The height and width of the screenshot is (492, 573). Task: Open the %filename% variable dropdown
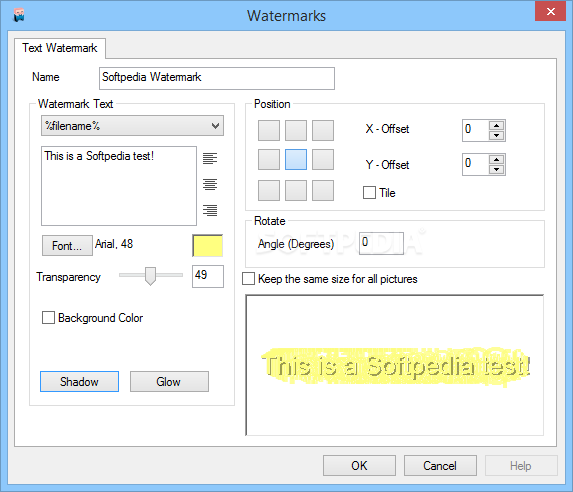tap(132, 126)
